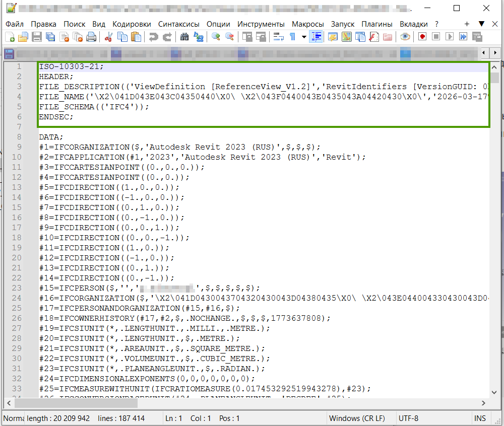Open the Инструменты menu
504x426 pixels.
coord(261,24)
